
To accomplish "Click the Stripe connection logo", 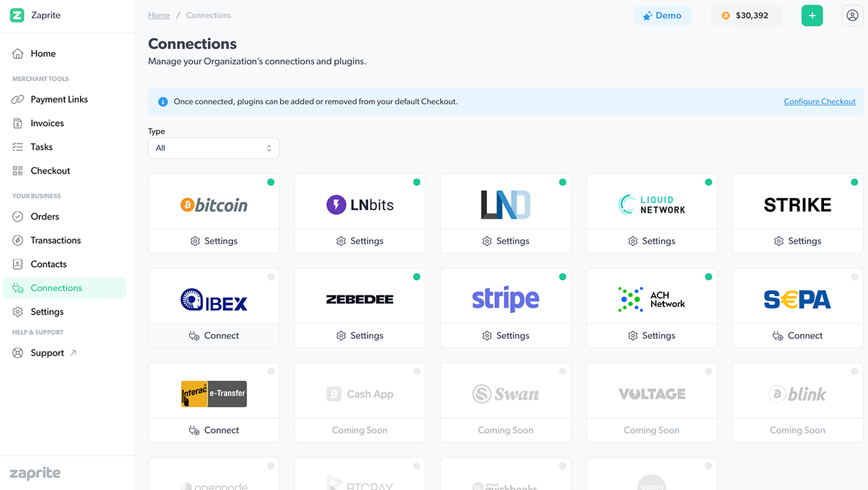I will coord(505,300).
